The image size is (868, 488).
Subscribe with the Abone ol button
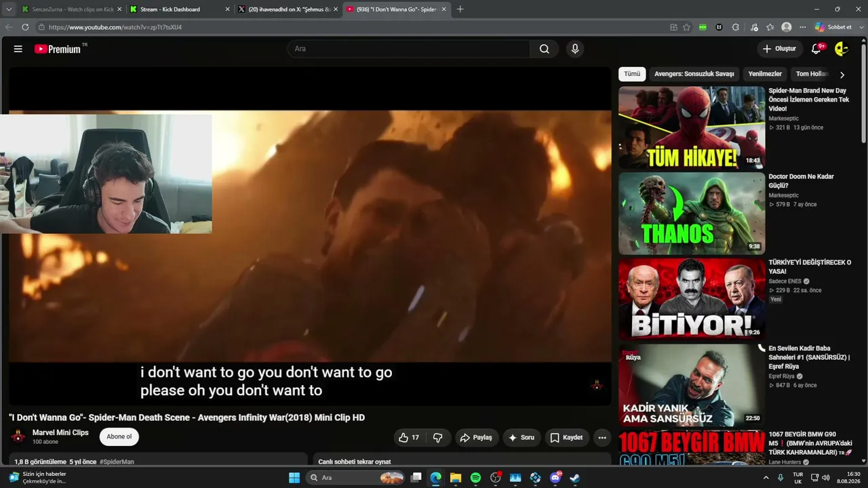[x=119, y=436]
